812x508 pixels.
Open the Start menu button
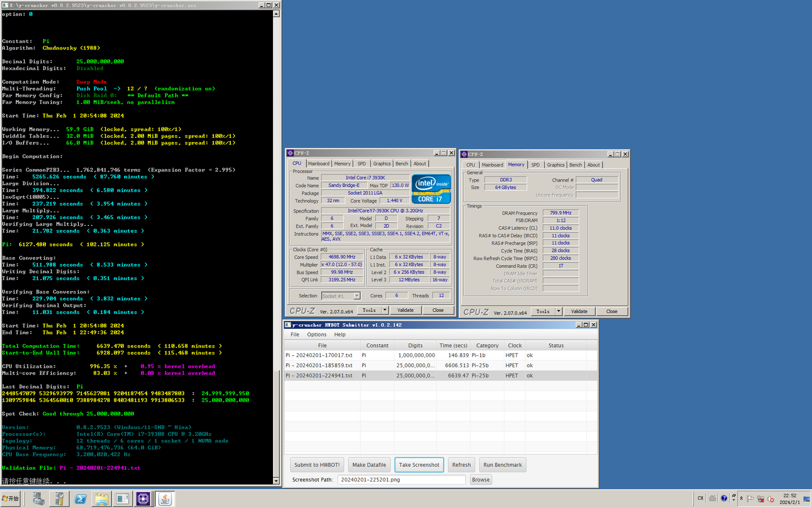coord(10,499)
